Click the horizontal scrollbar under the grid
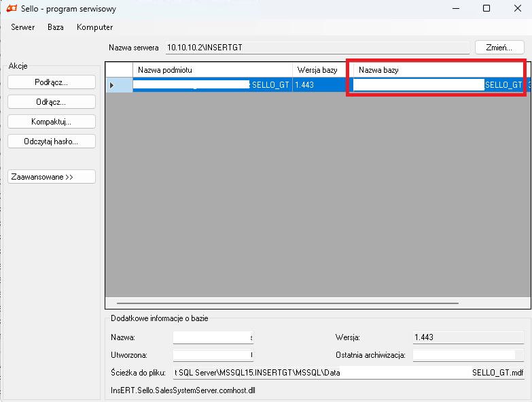 coord(287,303)
